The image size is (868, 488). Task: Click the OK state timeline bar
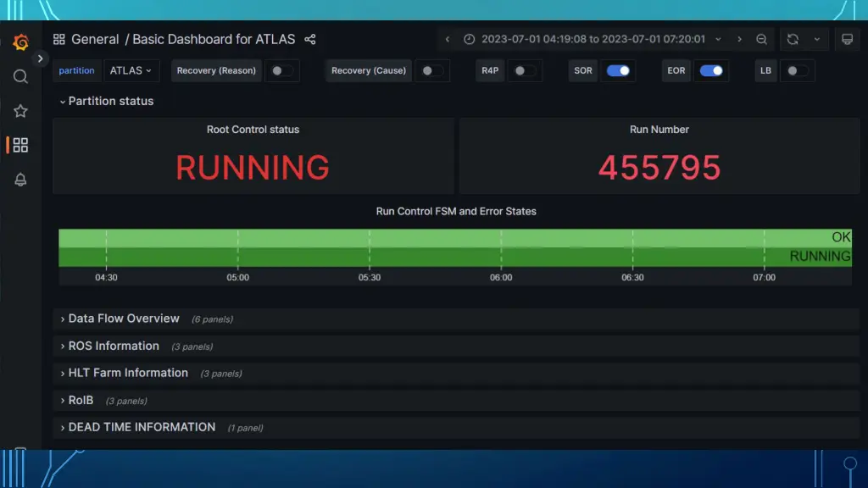455,238
